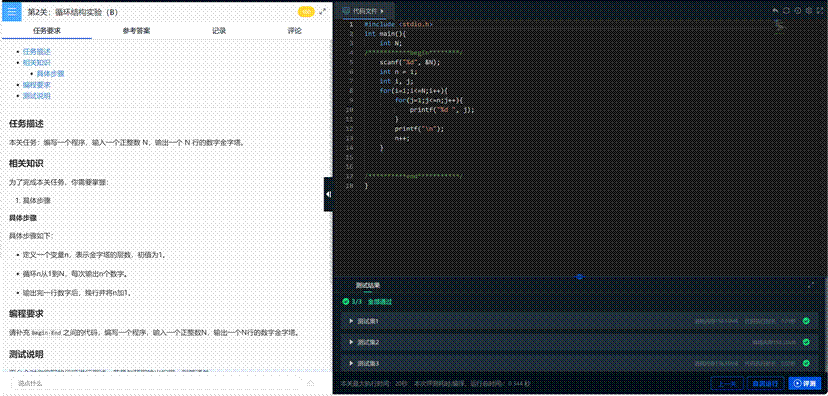Click the blue 评测 button

805,383
